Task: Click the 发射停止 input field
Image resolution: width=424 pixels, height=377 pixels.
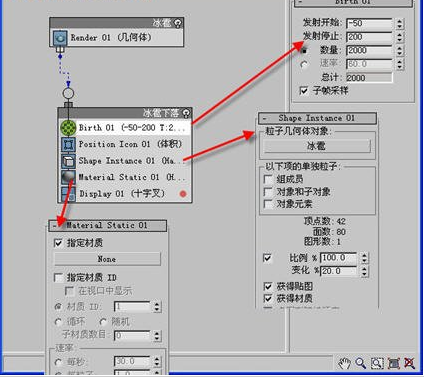Action: click(370, 37)
